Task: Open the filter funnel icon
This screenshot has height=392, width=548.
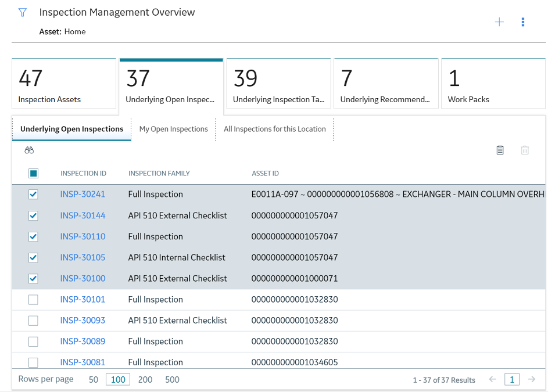Action: coord(22,13)
